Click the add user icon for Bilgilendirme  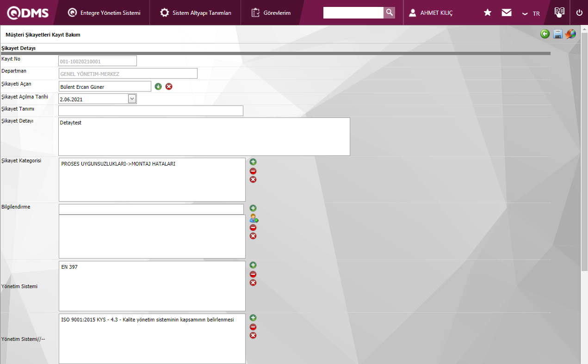[x=254, y=218]
